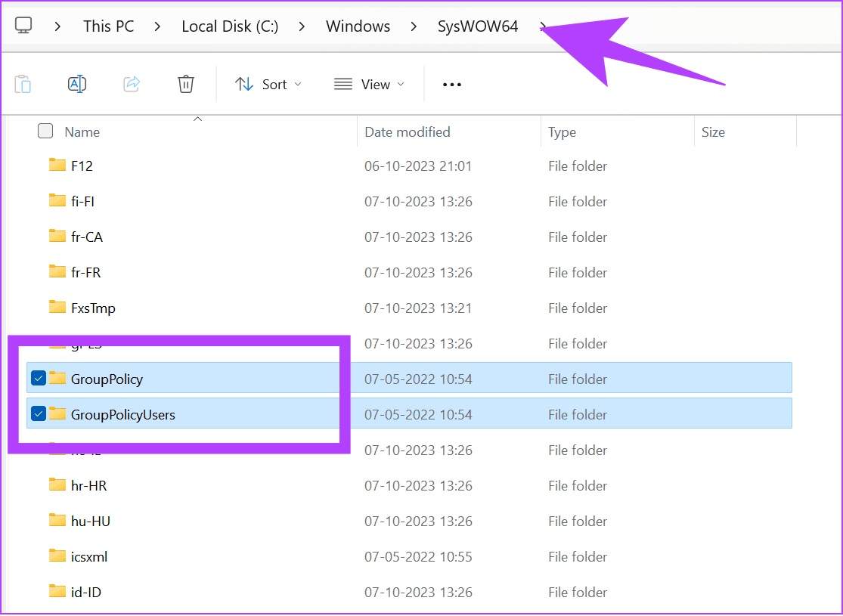Sort by Type column header
Image resolution: width=843 pixels, height=616 pixels.
(x=562, y=132)
